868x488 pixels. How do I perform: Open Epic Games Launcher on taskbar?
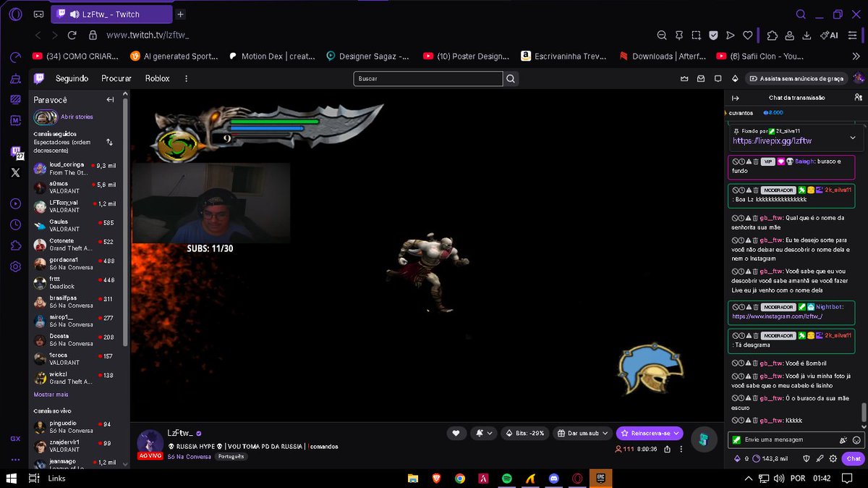point(601,478)
